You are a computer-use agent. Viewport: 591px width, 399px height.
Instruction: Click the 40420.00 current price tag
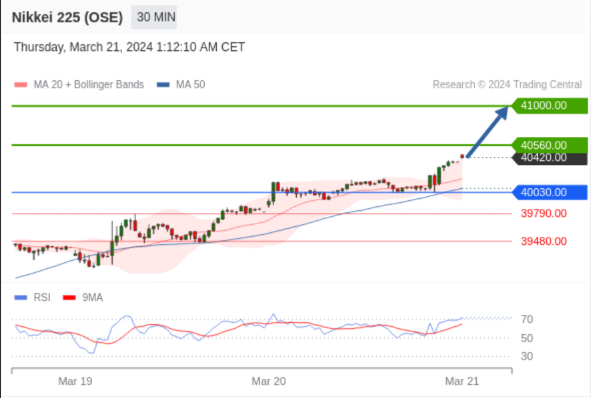[549, 158]
